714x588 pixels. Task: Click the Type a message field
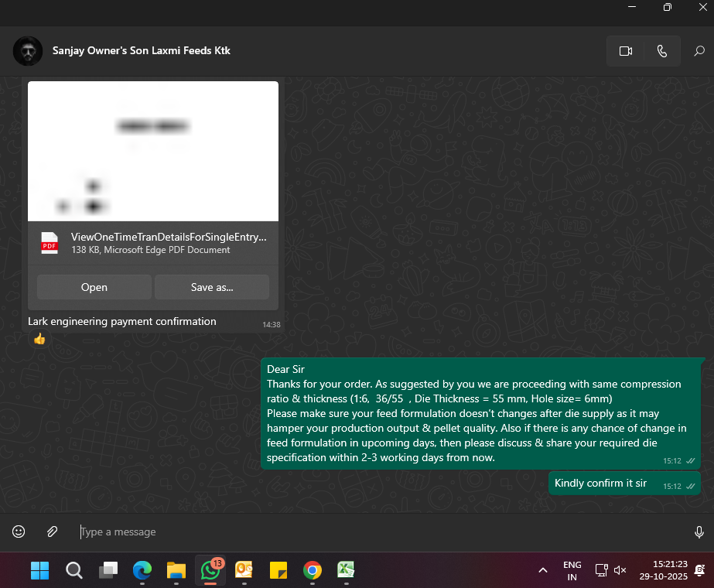click(x=379, y=532)
